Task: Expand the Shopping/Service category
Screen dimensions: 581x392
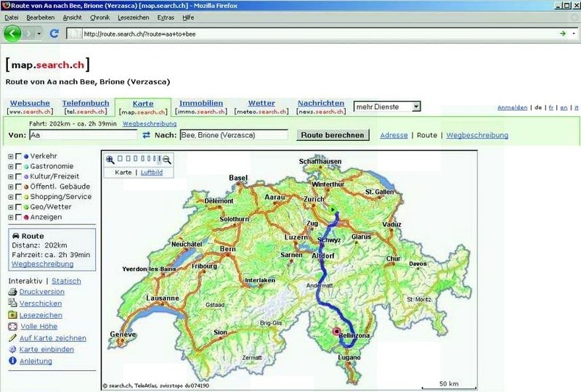Action: pos(11,197)
